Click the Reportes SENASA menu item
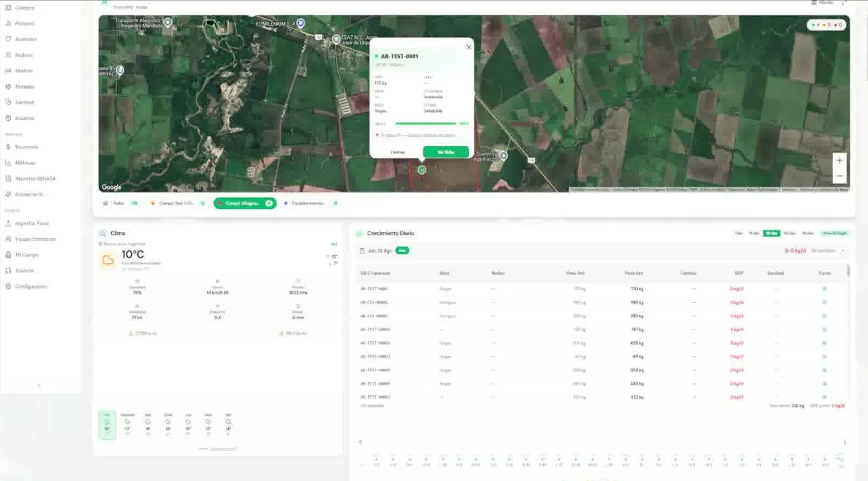 pyautogui.click(x=35, y=179)
